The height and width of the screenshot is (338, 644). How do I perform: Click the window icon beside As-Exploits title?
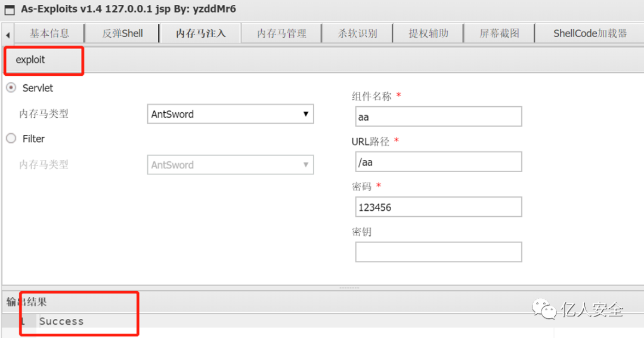click(9, 10)
